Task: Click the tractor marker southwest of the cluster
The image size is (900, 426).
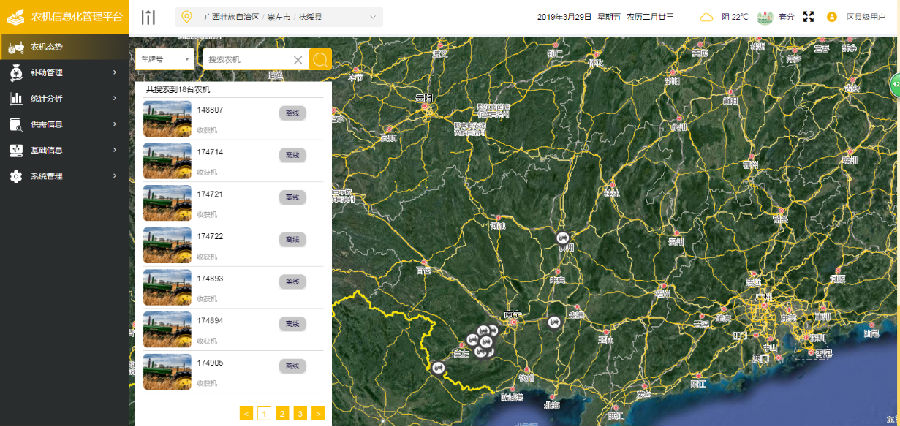Action: coord(438,368)
